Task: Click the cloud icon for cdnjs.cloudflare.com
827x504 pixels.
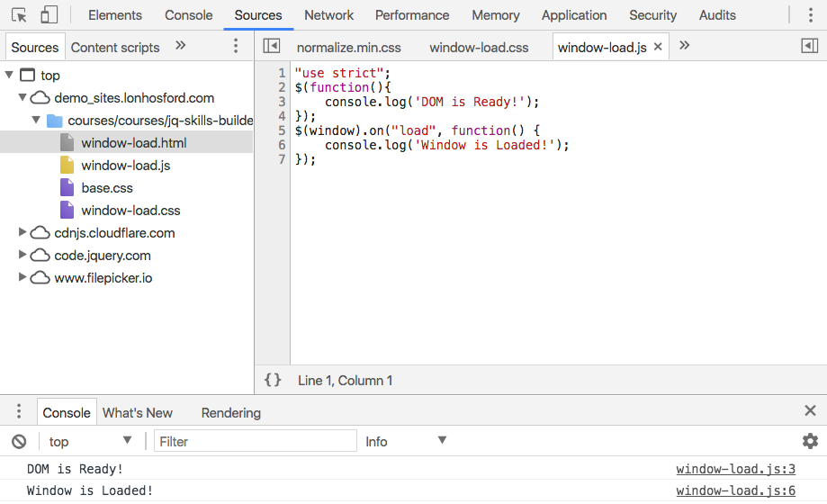Action: pyautogui.click(x=40, y=233)
